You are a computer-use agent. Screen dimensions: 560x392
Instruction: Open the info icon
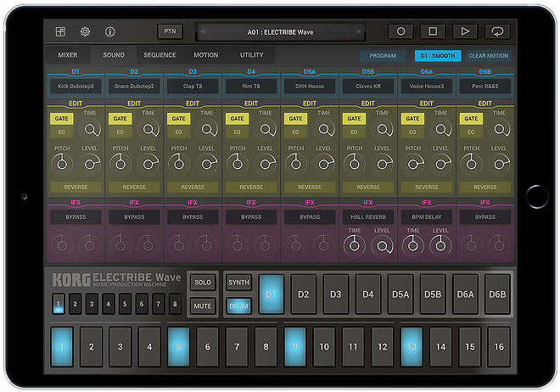coord(109,31)
